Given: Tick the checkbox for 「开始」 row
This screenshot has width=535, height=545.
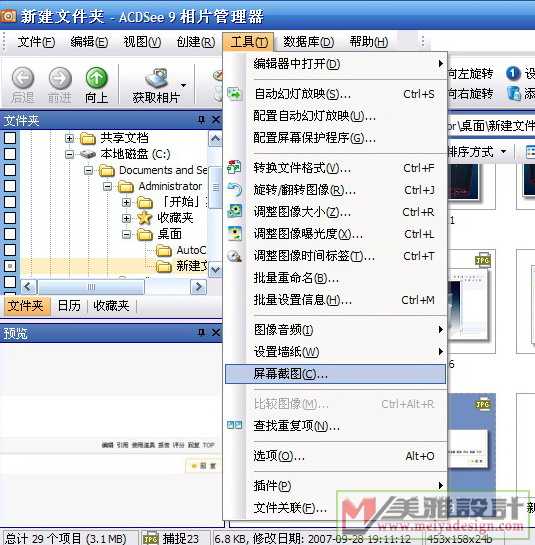Looking at the screenshot, I should tap(10, 202).
